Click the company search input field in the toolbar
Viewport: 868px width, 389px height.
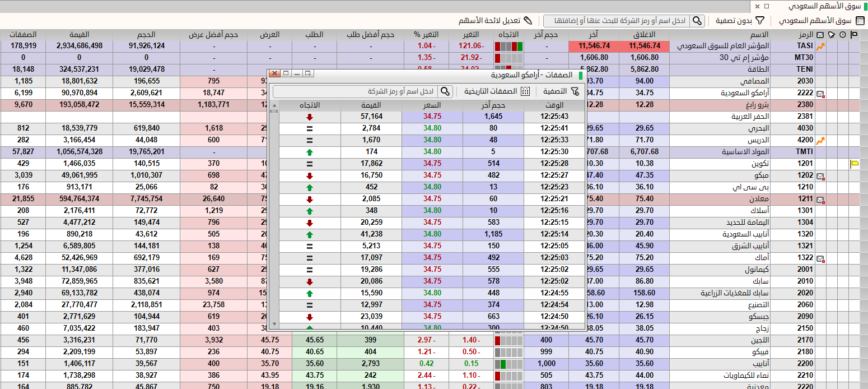pos(616,21)
